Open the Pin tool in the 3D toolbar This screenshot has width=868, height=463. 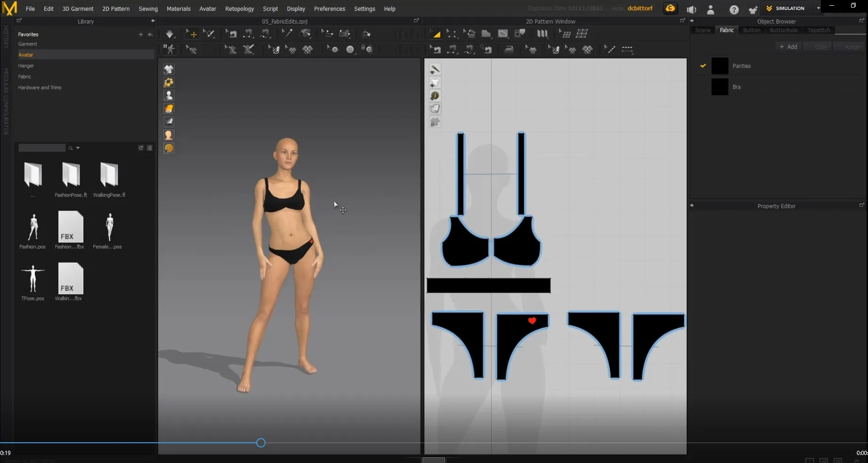tap(287, 33)
